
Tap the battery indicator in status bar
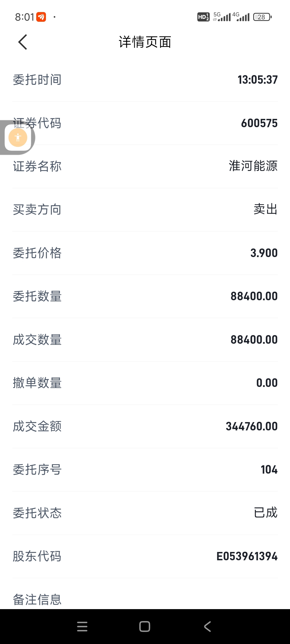(262, 17)
